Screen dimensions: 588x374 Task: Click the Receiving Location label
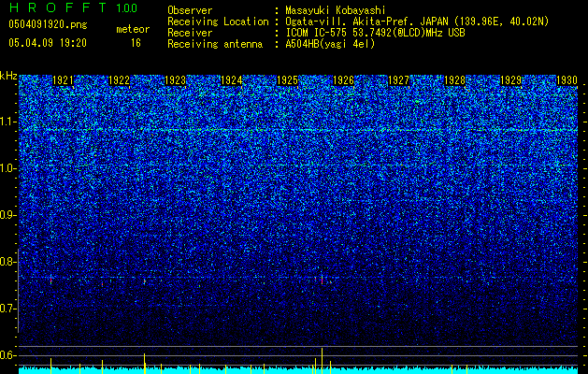tap(218, 22)
